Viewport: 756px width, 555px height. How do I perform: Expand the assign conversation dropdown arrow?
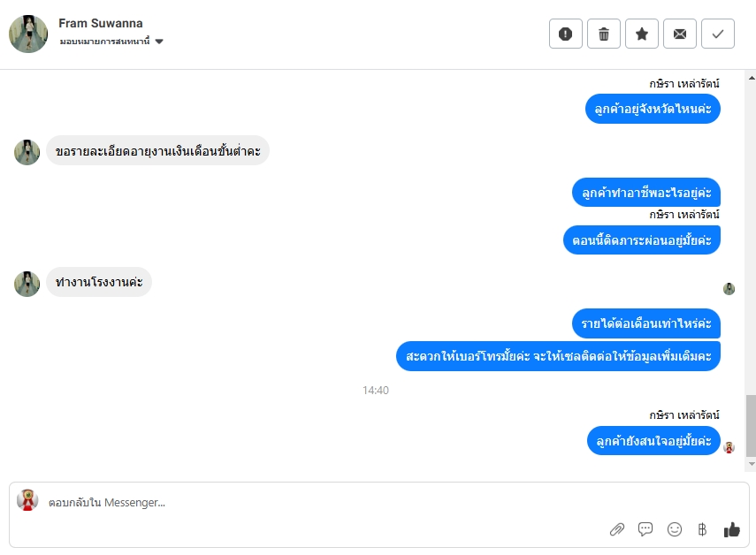point(159,42)
